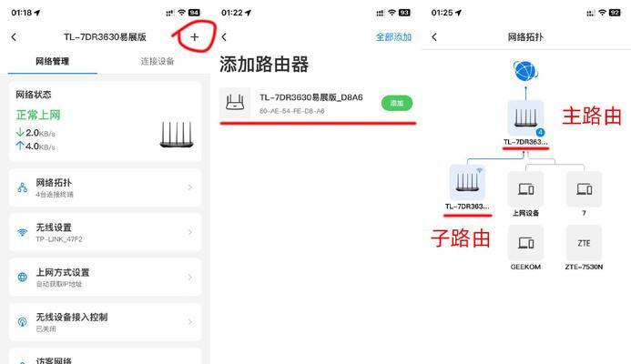The image size is (631, 364).
Task: Expand 网络拓扑 chevron arrow
Action: coord(190,187)
